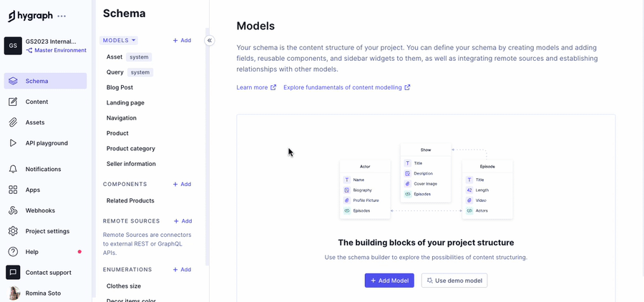
Task: Open the Schema section icon
Action: point(13,81)
